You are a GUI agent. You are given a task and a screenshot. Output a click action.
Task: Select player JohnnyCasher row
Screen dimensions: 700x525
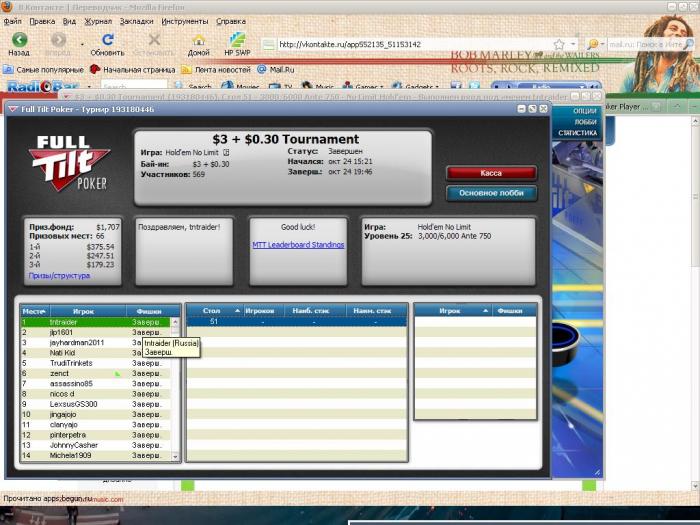(96, 445)
